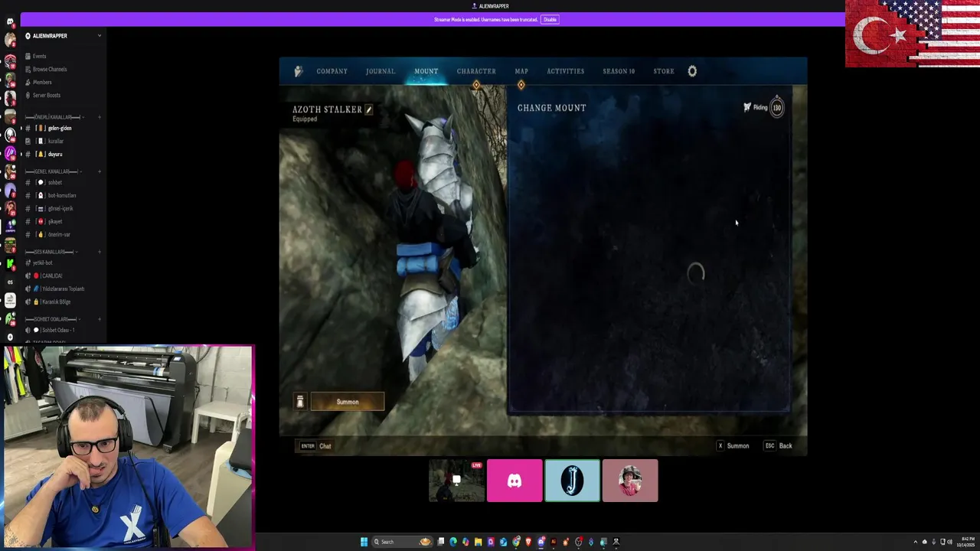Open the Company tab
The image size is (980, 551).
pos(332,71)
